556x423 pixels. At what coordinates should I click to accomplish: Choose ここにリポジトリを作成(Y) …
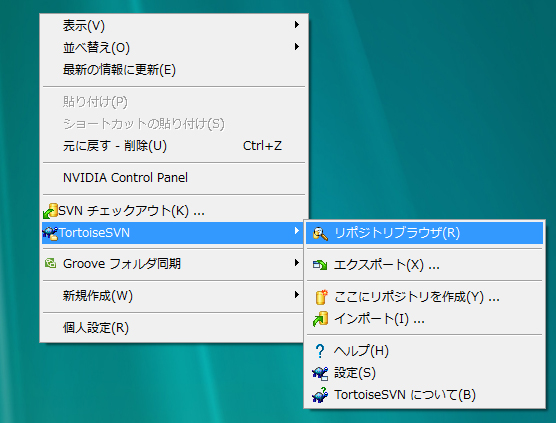(x=424, y=297)
